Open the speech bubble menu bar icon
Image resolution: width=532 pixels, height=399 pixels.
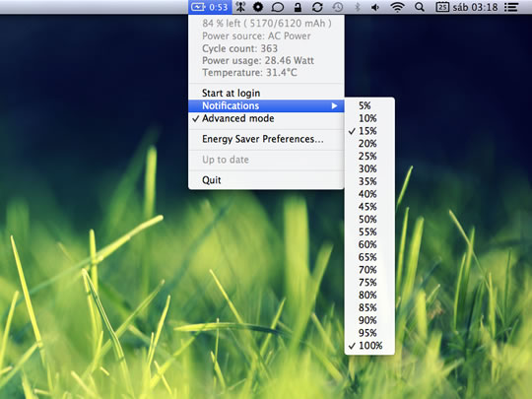click(278, 7)
